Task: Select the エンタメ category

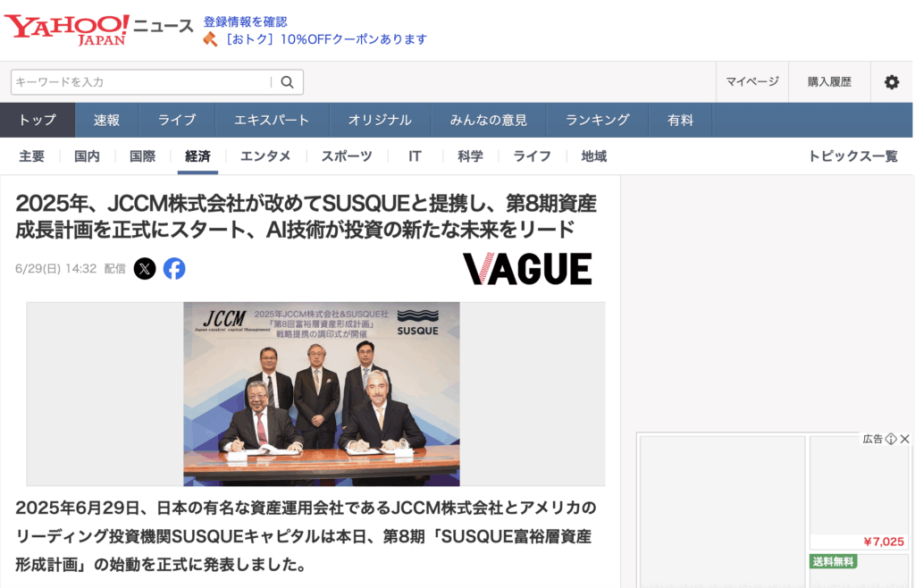Action: point(266,155)
